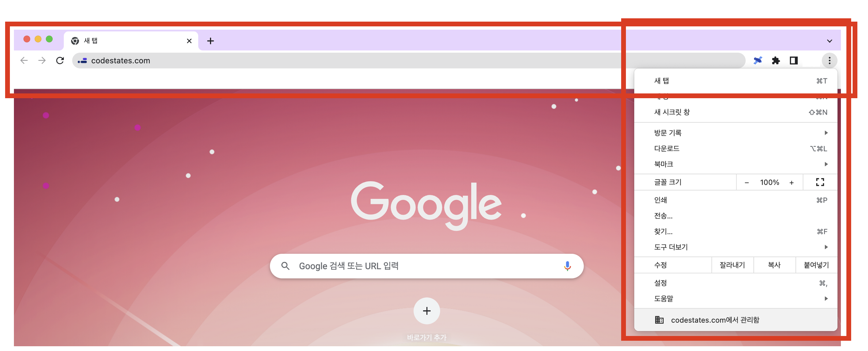Click the blue pinned extension icon
Viewport: 868px width, 351px height.
coord(758,60)
